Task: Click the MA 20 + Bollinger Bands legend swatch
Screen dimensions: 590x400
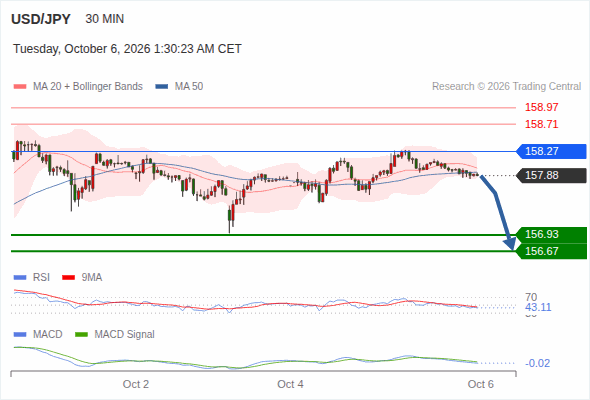Action: tap(20, 87)
